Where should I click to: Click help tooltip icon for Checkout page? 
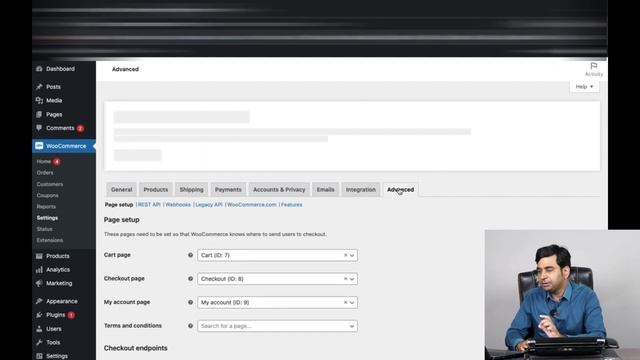coord(190,279)
